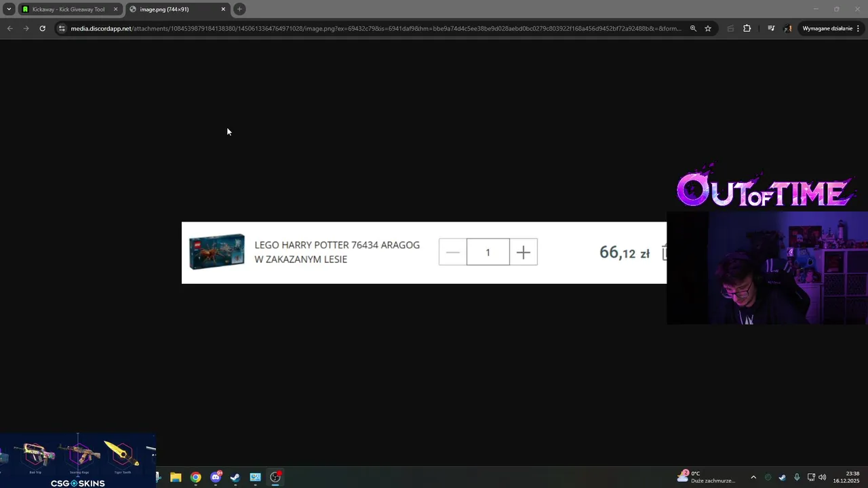The image size is (868, 488).
Task: Show hidden system tray icons
Action: 753,477
